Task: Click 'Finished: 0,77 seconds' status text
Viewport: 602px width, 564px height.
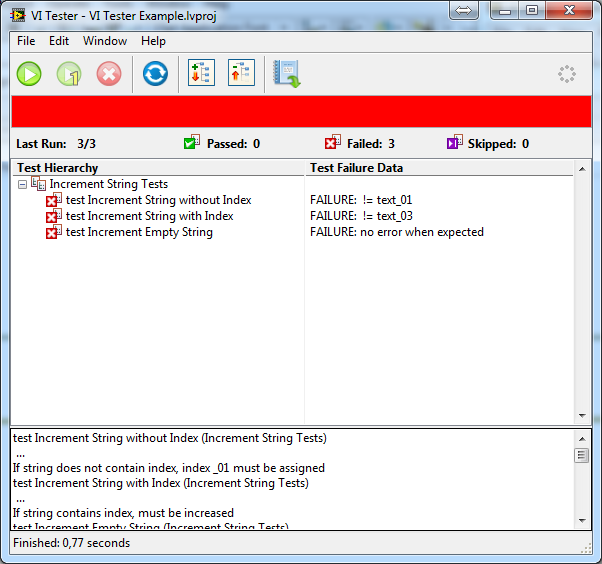Action: click(x=71, y=543)
